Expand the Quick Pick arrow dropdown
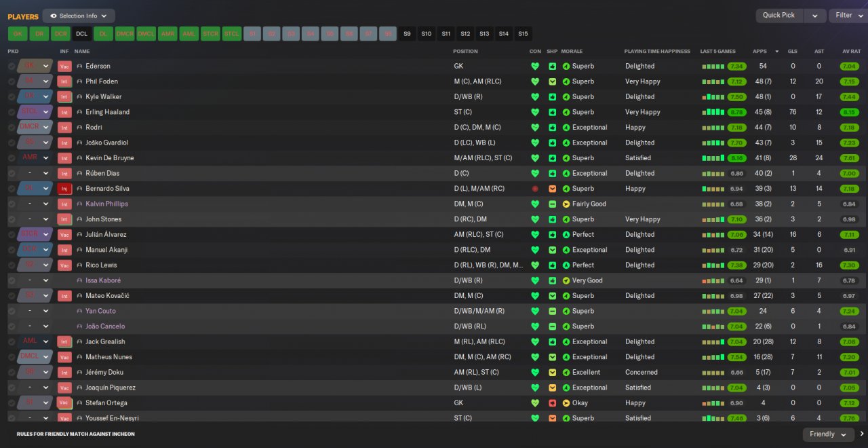Screen dimensions: 868x448 coord(815,16)
